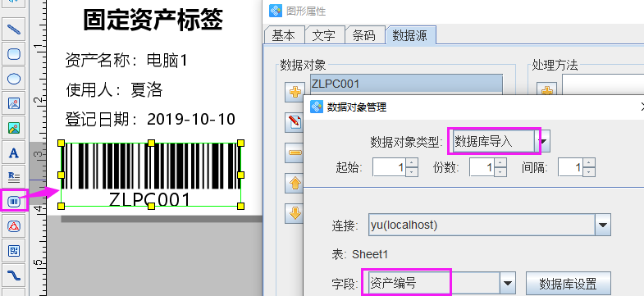Image resolution: width=644 pixels, height=296 pixels.
Task: Select the QR code tool
Action: [x=14, y=250]
